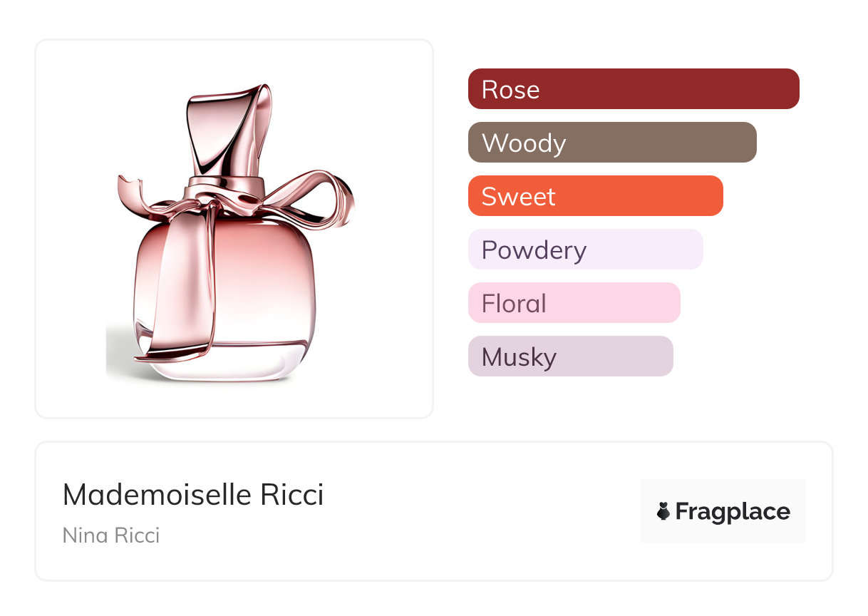
Task: Click the word "Musky" in the last bar
Action: [519, 357]
